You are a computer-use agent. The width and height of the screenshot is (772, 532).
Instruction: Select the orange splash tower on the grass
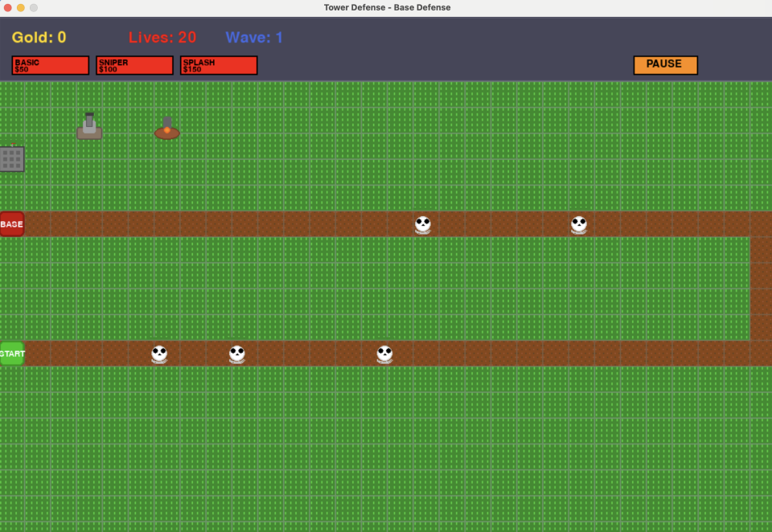(x=167, y=129)
